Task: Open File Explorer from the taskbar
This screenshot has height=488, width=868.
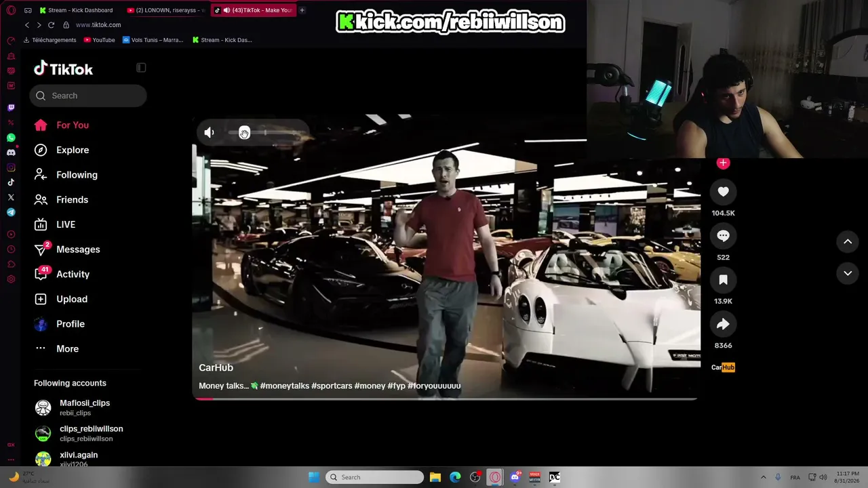Action: point(435,477)
